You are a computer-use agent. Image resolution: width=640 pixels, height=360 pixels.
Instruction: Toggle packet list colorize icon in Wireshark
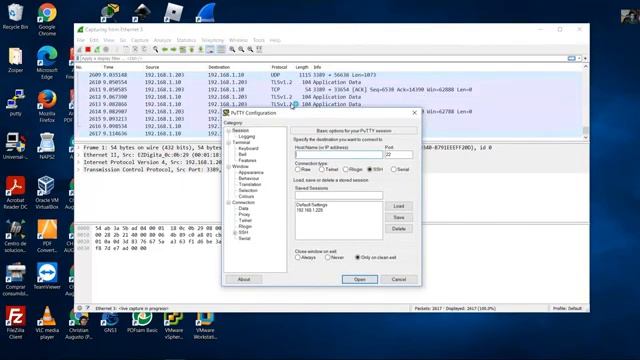pyautogui.click(x=221, y=49)
